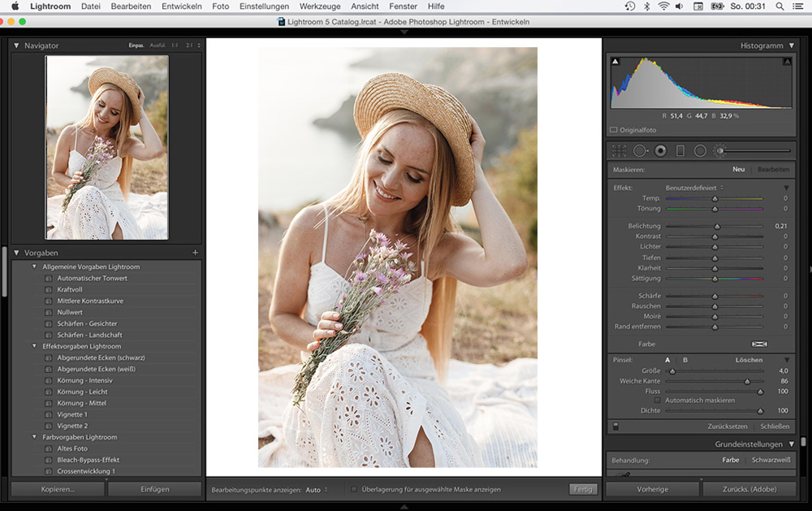Collapse Farbvorgaben Lightroom folder
Image resolution: width=812 pixels, height=511 pixels.
34,437
